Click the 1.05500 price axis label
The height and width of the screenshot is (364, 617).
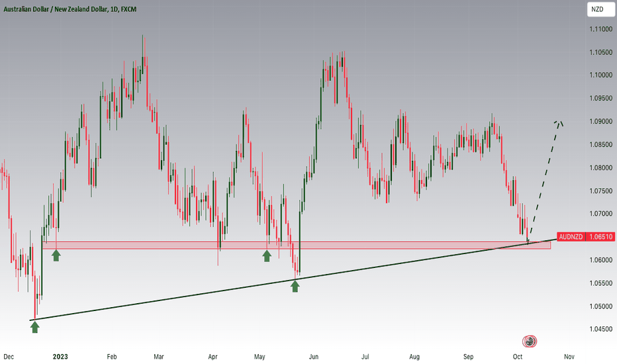point(601,283)
